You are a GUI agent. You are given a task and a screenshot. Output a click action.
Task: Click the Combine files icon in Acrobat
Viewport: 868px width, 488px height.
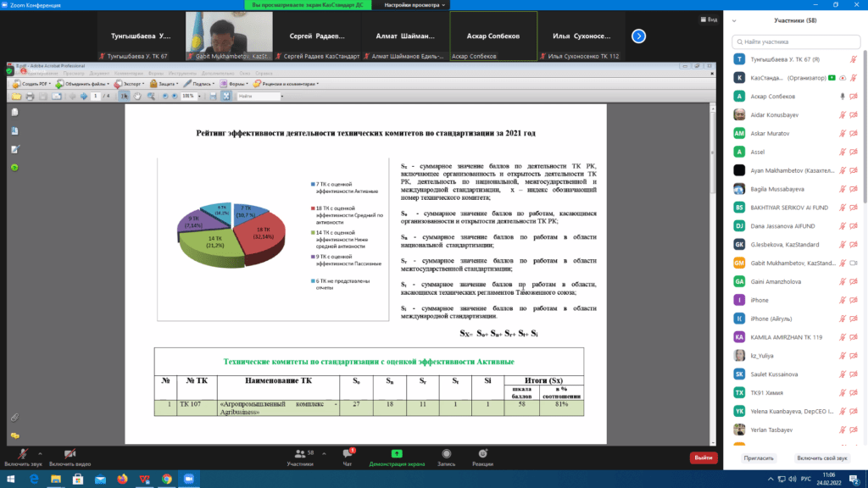(59, 84)
